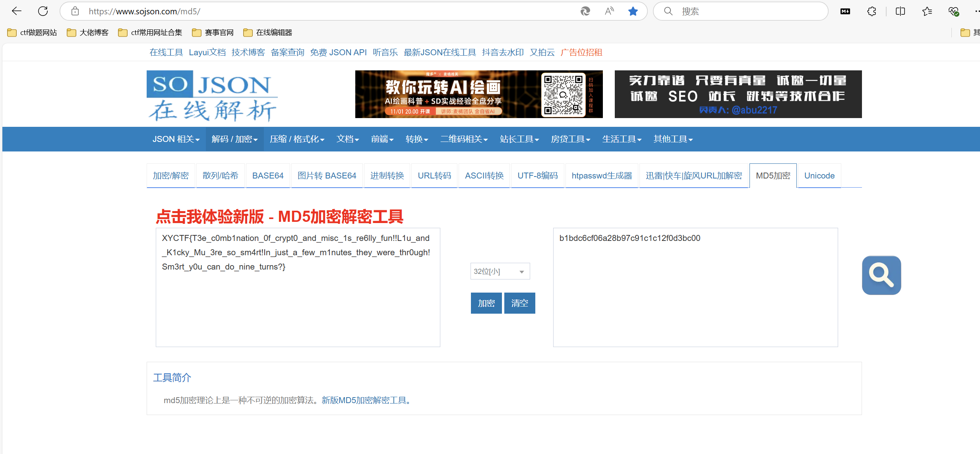Click the XYCTF input text area
Image resolution: width=980 pixels, height=454 pixels.
click(x=298, y=287)
